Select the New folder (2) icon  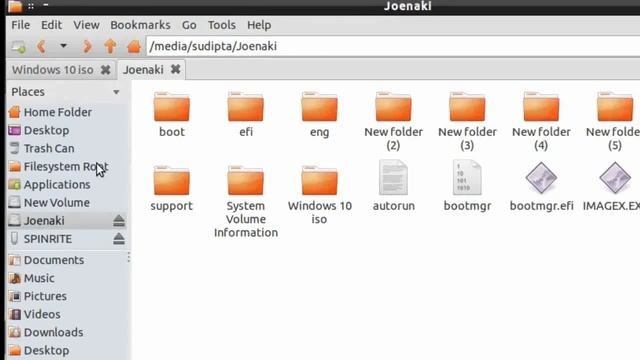(x=393, y=107)
